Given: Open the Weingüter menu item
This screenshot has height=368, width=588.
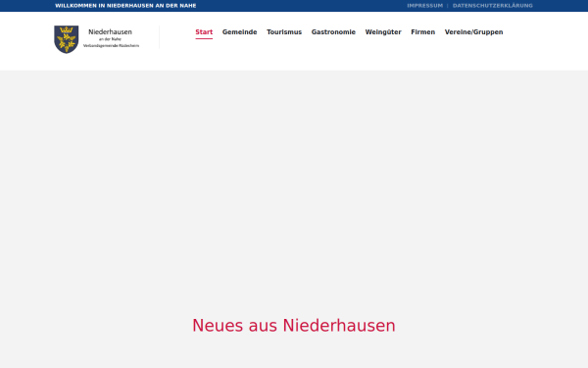Looking at the screenshot, I should pos(383,32).
